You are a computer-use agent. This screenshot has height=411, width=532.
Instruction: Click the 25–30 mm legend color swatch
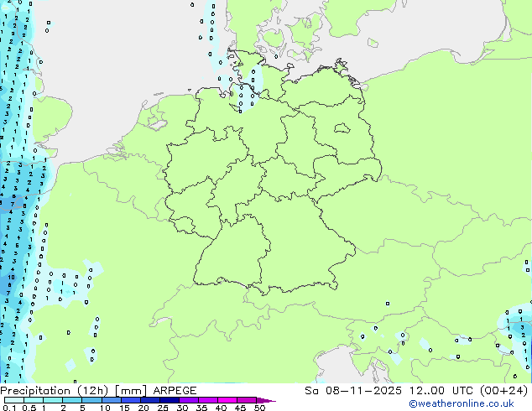pyautogui.click(x=170, y=400)
